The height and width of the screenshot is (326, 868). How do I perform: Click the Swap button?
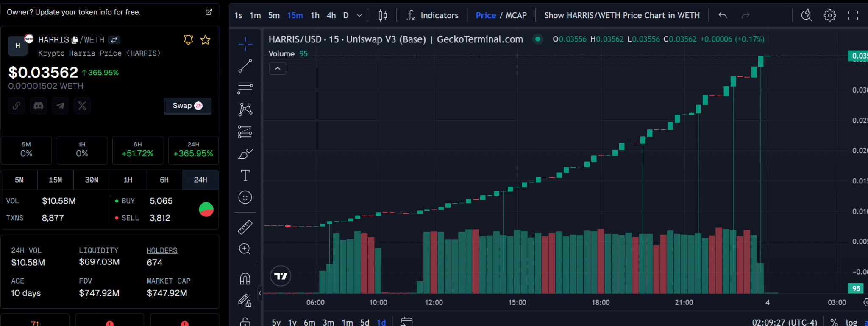pos(187,106)
